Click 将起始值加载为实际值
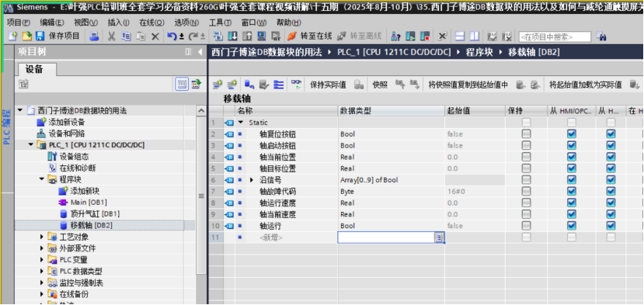644x305 pixels. (x=585, y=85)
